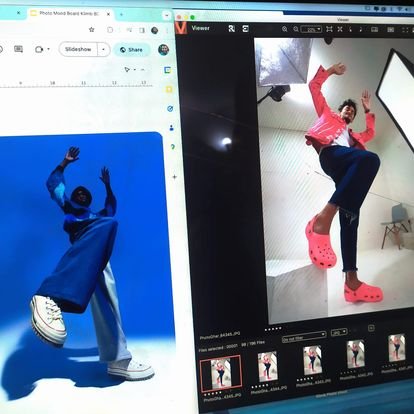This screenshot has width=414, height=414.
Task: Add more add-ons with the plus icon
Action: [174, 177]
